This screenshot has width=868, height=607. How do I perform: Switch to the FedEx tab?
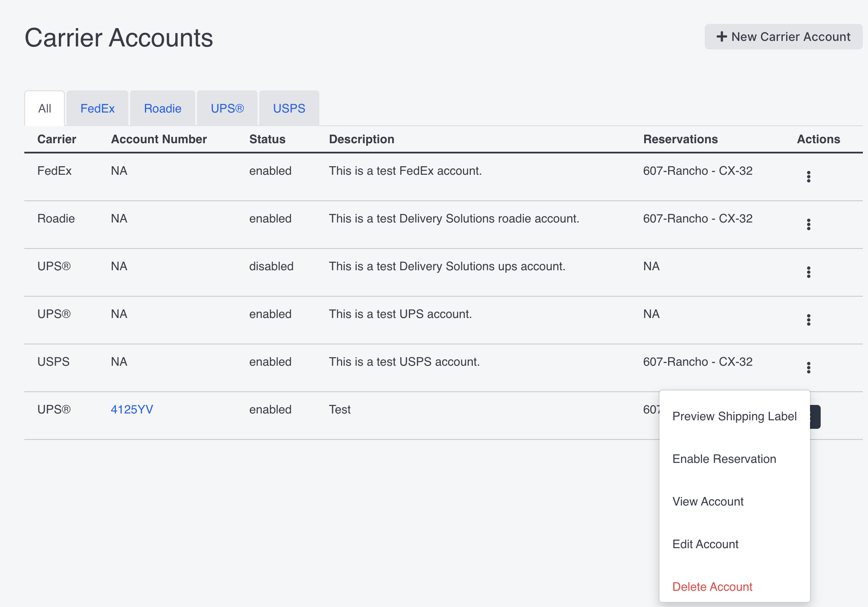[x=97, y=108]
